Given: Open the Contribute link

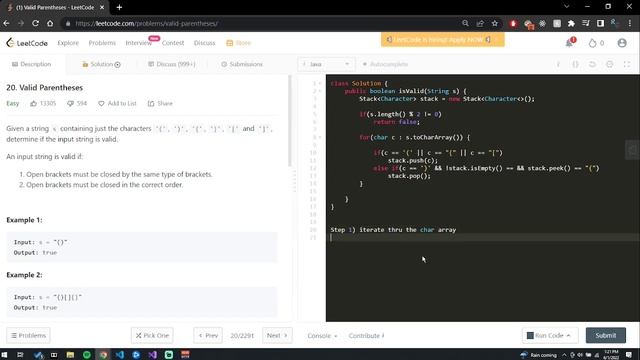Looking at the screenshot, I should 367,336.
